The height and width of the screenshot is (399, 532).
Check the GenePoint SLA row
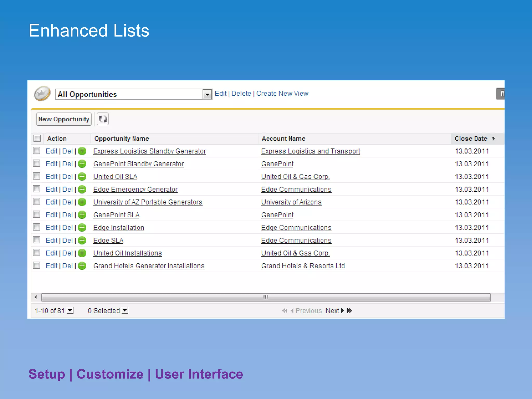pos(37,214)
